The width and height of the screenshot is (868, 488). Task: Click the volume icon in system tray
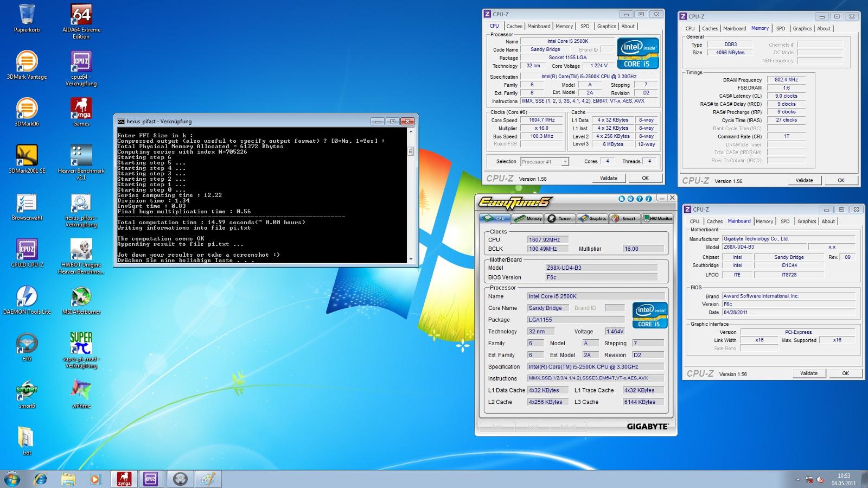point(820,480)
